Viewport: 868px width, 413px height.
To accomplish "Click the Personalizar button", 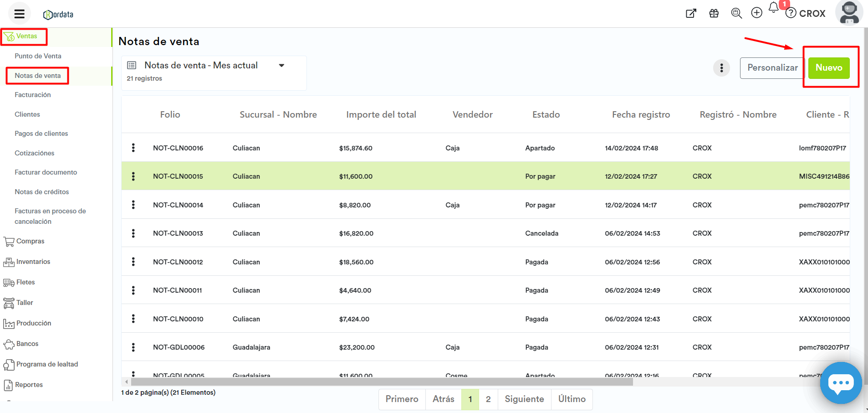I will (x=772, y=68).
